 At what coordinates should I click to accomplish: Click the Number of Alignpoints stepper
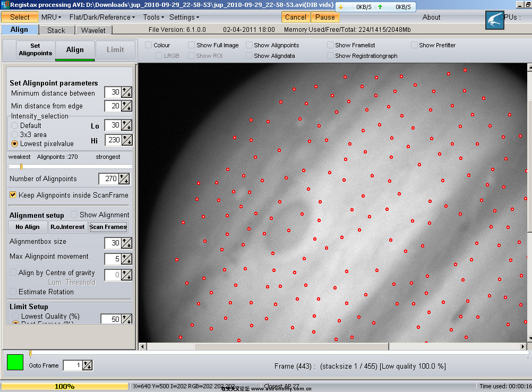point(124,179)
